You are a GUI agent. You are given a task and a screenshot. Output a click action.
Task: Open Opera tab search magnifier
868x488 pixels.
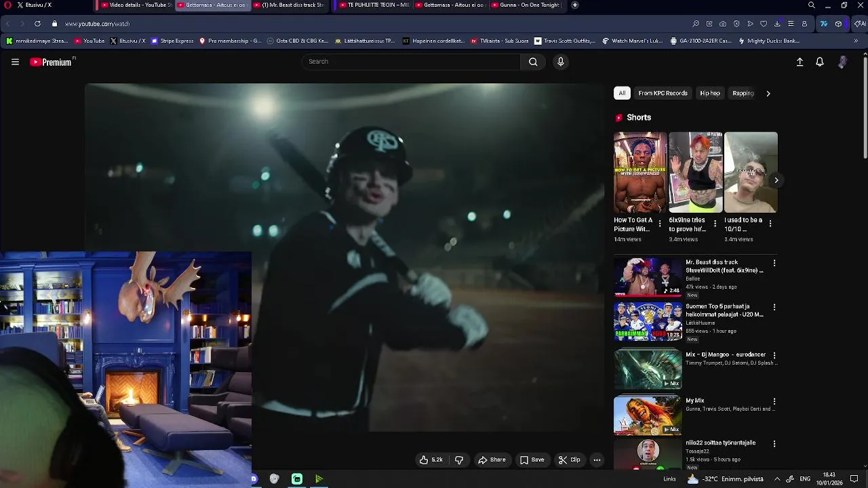coord(811,5)
